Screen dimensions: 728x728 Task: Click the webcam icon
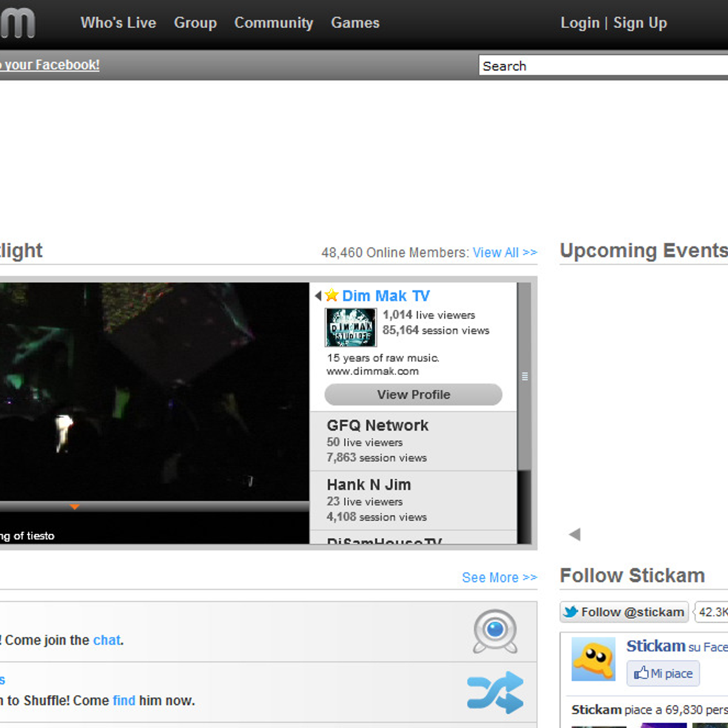[495, 632]
